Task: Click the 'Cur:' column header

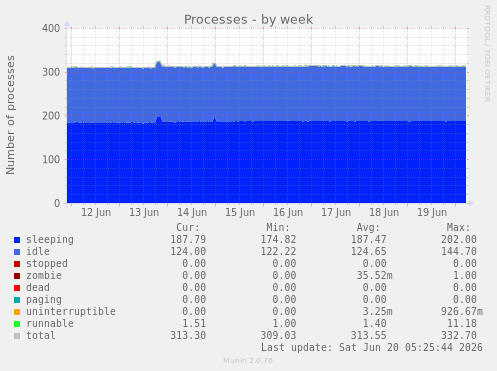Action: point(188,228)
